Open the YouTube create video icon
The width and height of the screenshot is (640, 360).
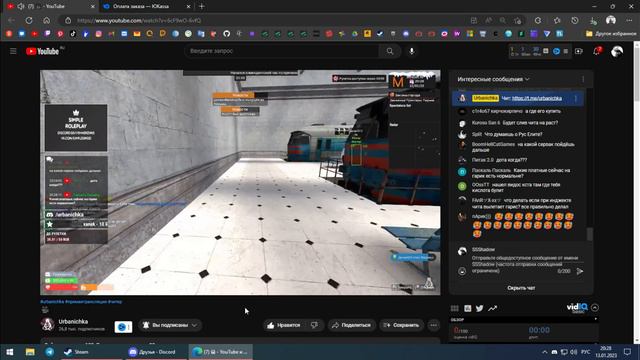(579, 51)
